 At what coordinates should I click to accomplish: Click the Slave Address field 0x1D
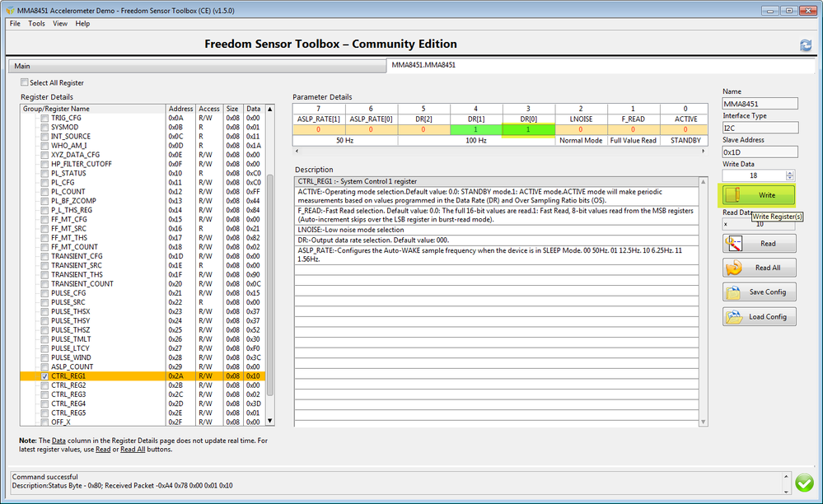coord(760,152)
